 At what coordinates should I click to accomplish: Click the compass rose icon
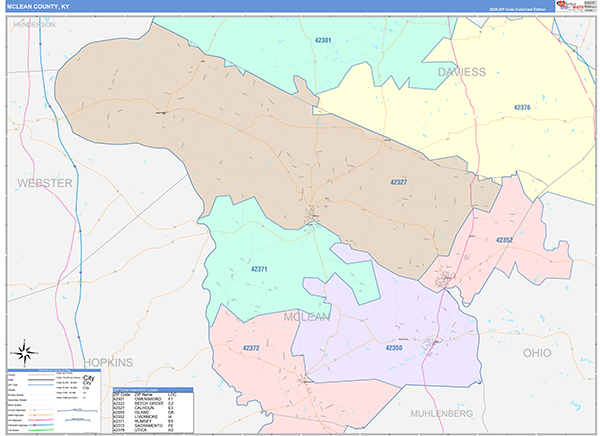coord(24,353)
